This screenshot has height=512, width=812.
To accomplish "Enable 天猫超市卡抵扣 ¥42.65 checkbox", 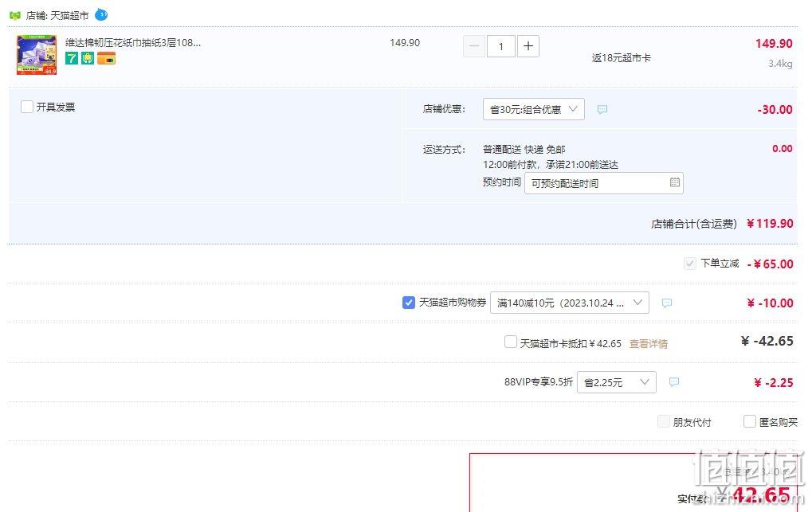I will (511, 342).
